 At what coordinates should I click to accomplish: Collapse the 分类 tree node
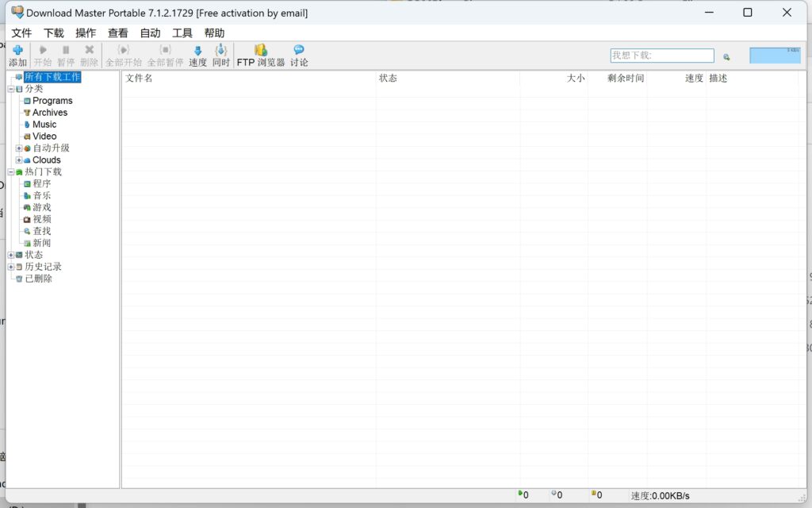[10, 89]
